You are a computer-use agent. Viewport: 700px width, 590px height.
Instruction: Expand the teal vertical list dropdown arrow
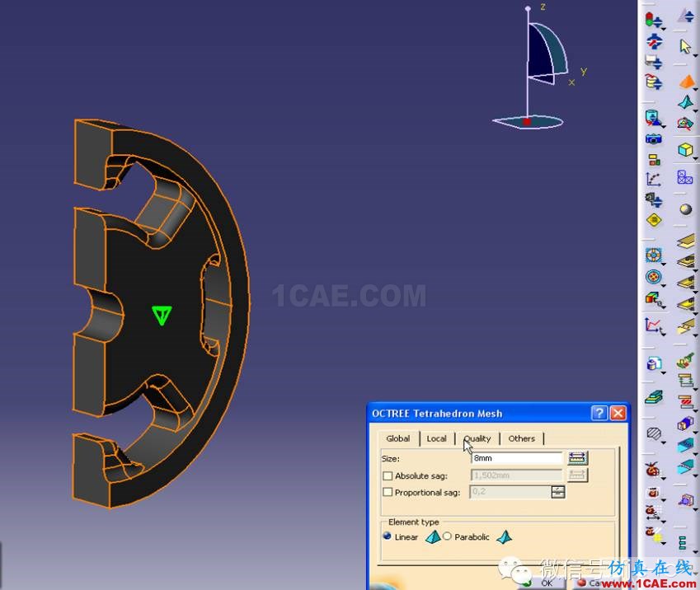(x=695, y=550)
